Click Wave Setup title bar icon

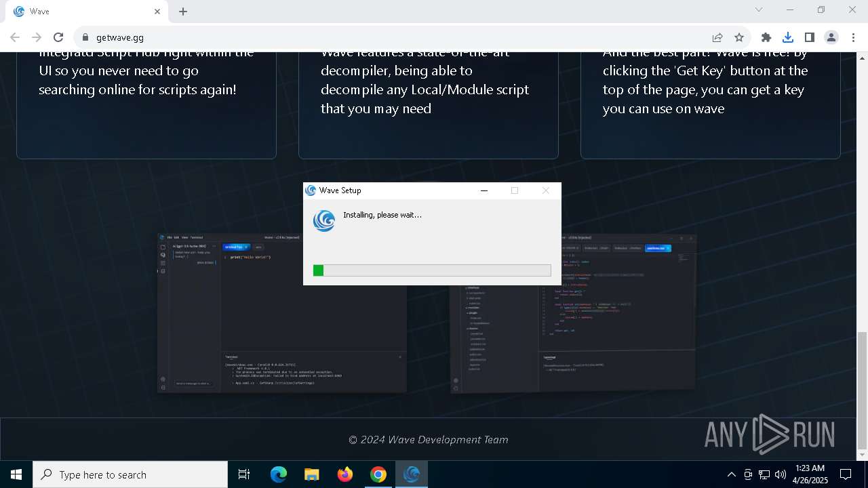click(x=311, y=190)
